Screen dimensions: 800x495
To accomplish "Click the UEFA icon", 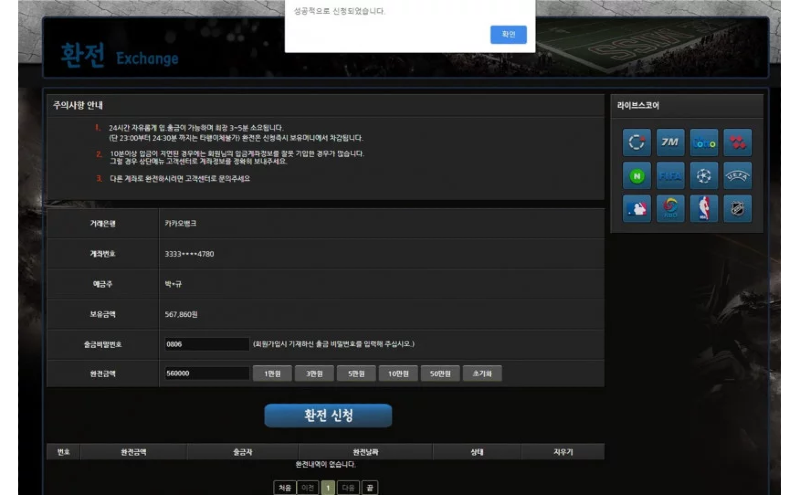I will click(x=737, y=176).
